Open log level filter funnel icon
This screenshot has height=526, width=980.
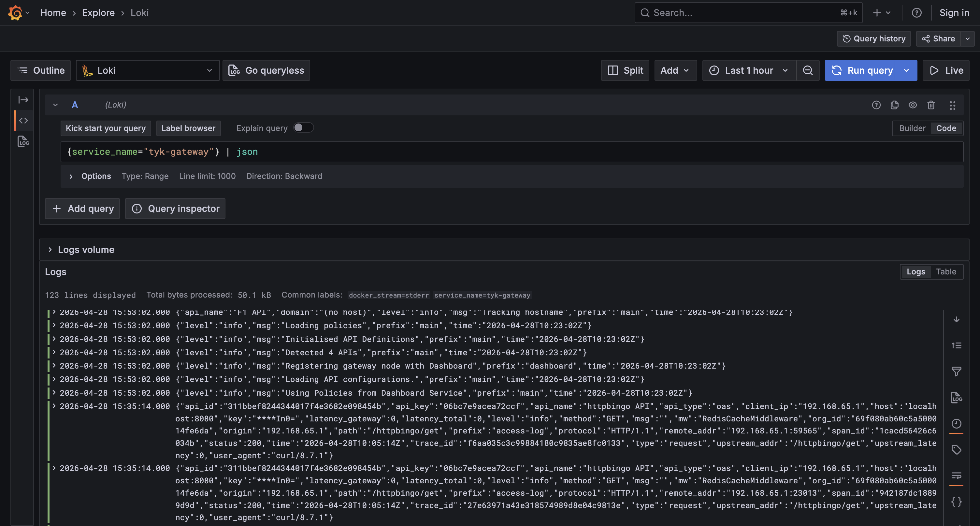tap(956, 372)
